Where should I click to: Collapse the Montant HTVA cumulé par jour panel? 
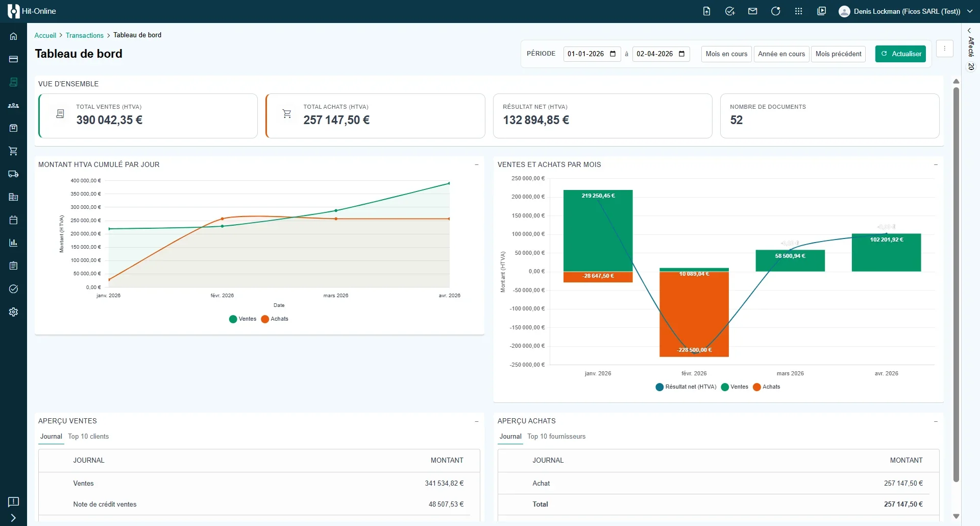point(477,165)
